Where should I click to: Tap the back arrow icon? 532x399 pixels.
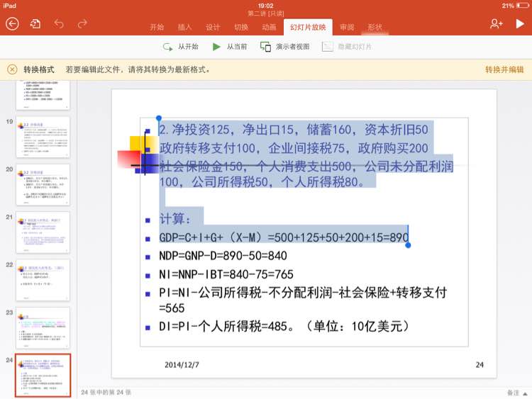coord(12,24)
